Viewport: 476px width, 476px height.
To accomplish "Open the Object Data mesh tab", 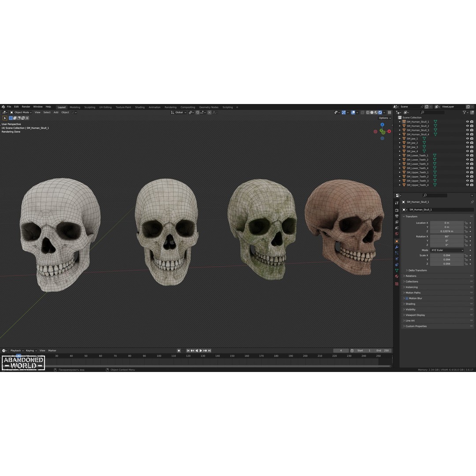I will [397, 271].
